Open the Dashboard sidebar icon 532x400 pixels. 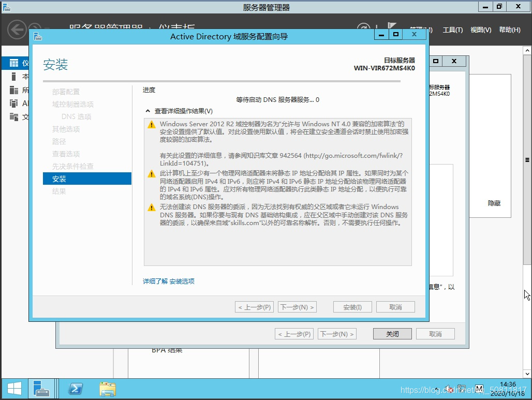pyautogui.click(x=14, y=63)
